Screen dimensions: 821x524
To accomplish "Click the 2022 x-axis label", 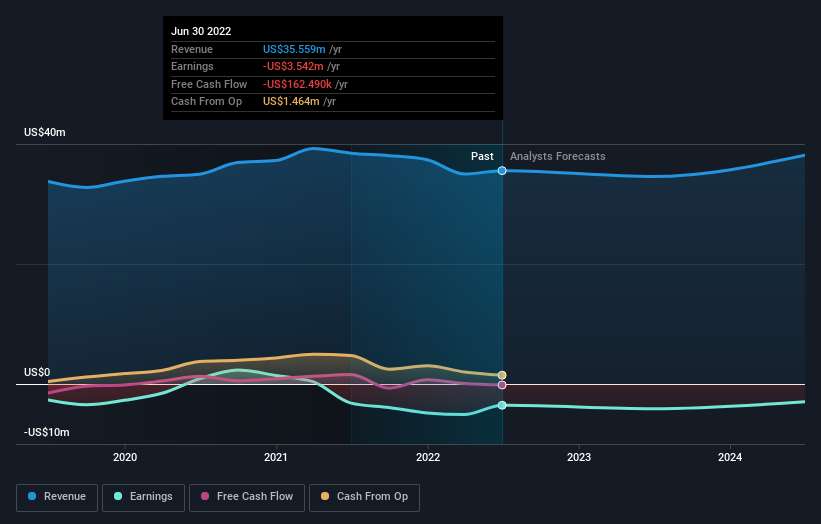I will click(428, 458).
